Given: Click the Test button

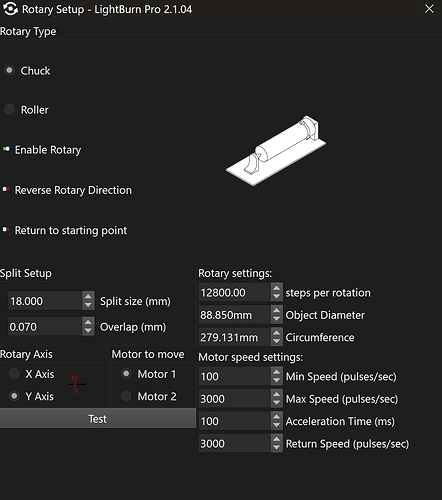Looking at the screenshot, I should [98, 419].
